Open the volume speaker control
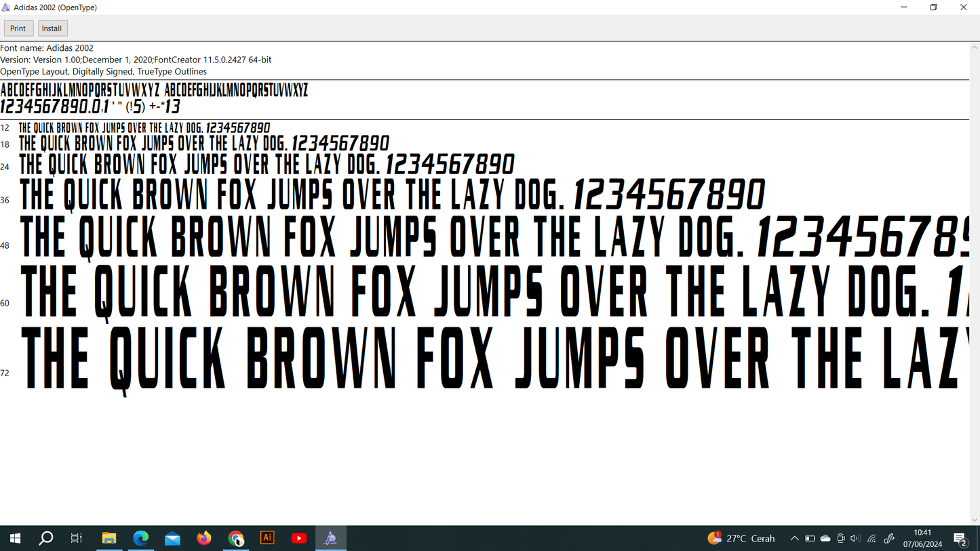Viewport: 980px width, 551px height. (x=855, y=538)
